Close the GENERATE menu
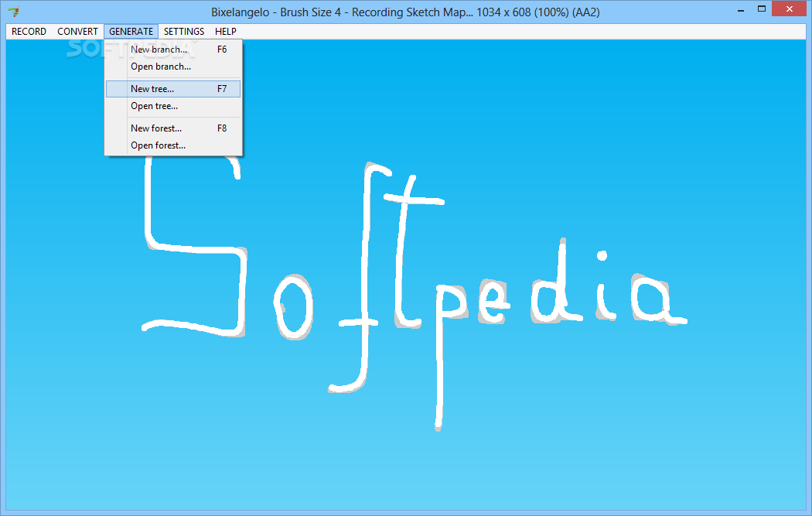812x516 pixels. pos(131,32)
